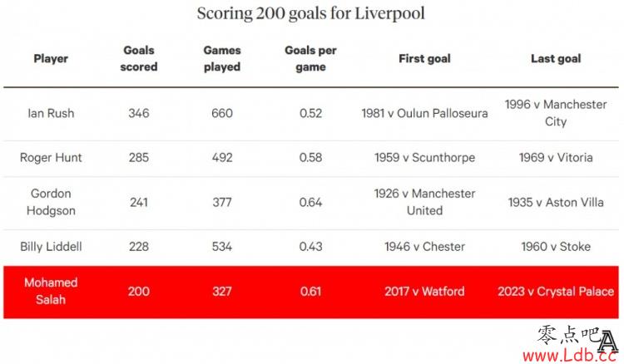
Task: Select the Player column header
Action: pyautogui.click(x=51, y=59)
